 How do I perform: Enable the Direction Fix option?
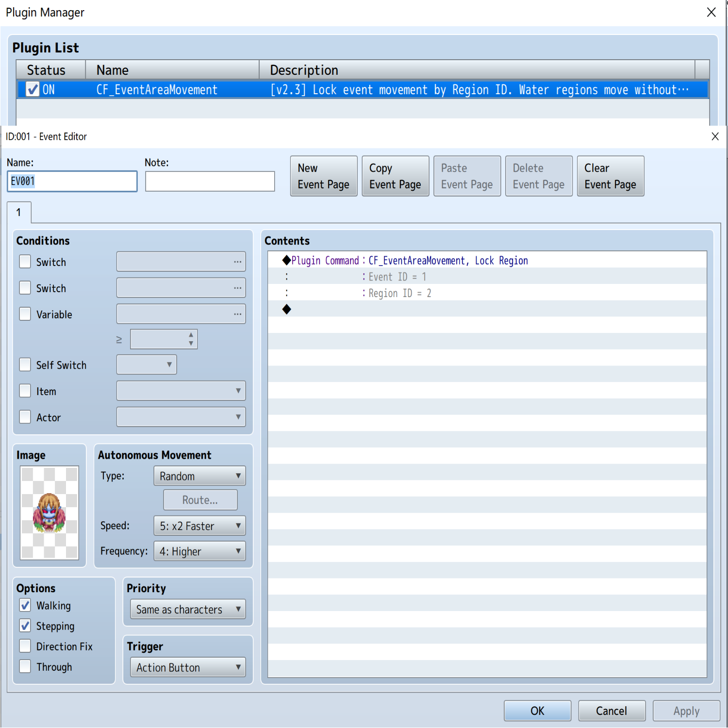coord(25,646)
